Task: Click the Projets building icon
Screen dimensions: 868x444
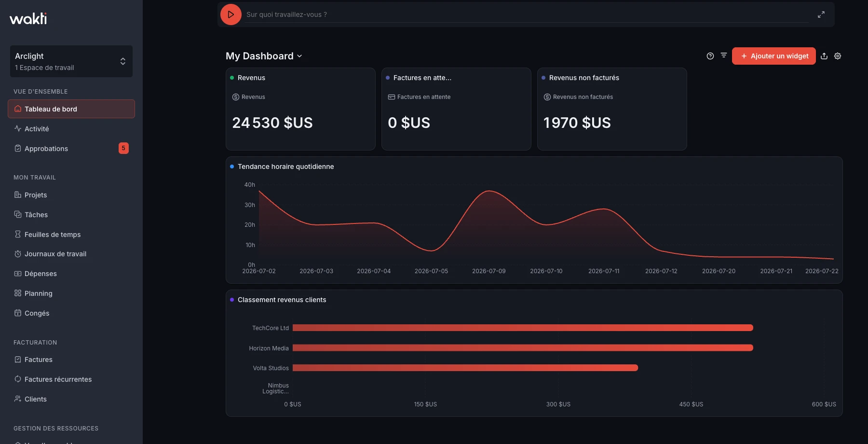Action: pyautogui.click(x=18, y=194)
